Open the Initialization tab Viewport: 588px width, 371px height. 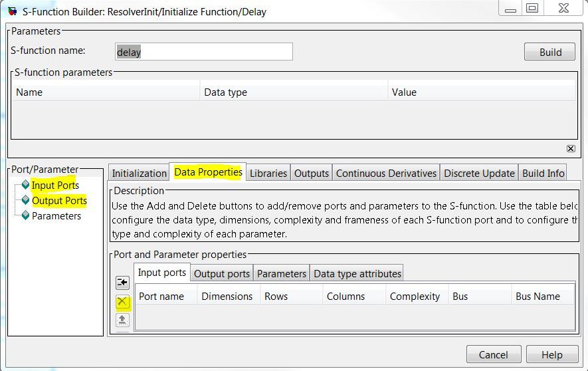[x=139, y=173]
